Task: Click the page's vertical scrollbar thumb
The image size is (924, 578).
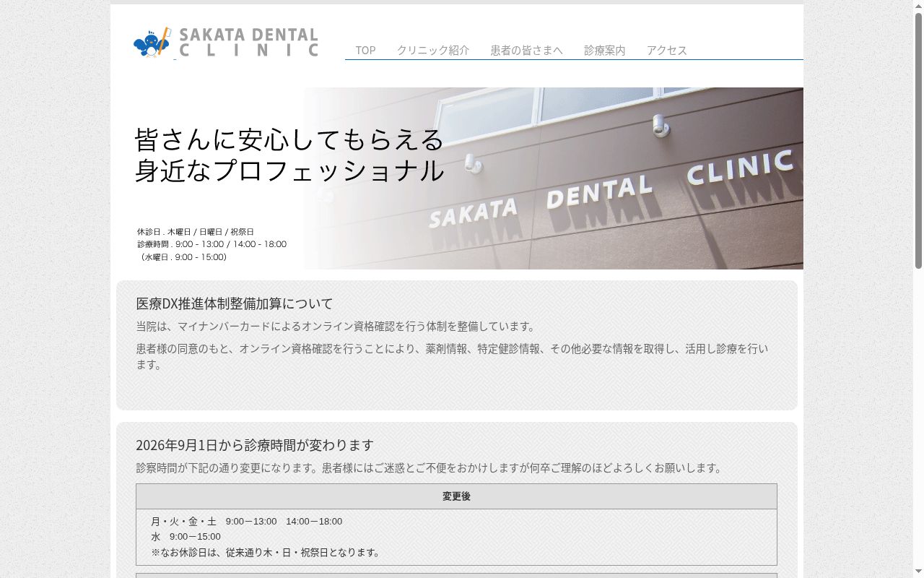Action: coord(918,141)
